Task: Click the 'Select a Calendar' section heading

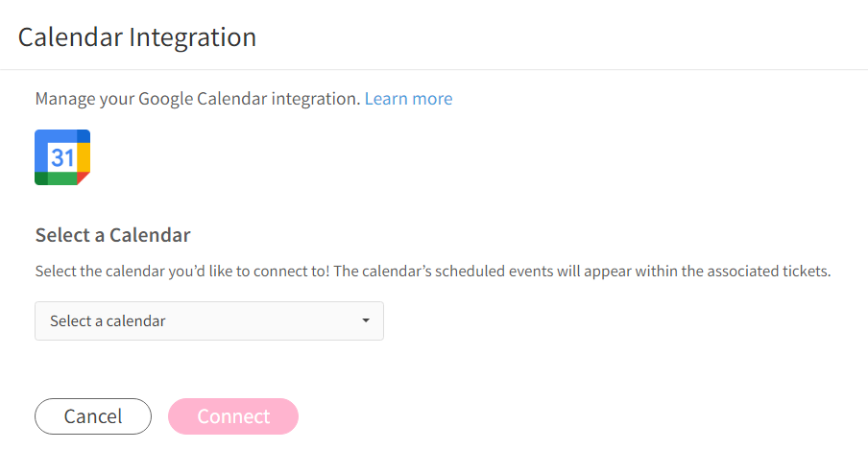Action: (113, 235)
